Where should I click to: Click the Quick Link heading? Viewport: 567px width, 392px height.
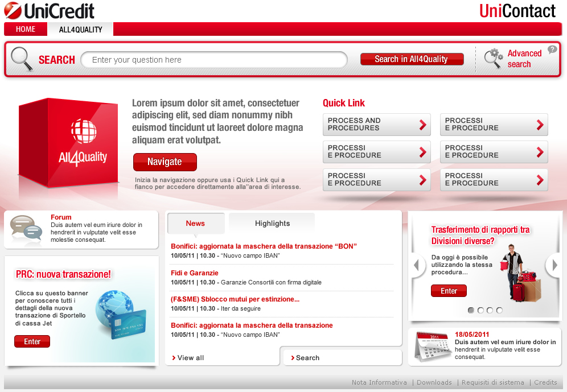click(343, 103)
